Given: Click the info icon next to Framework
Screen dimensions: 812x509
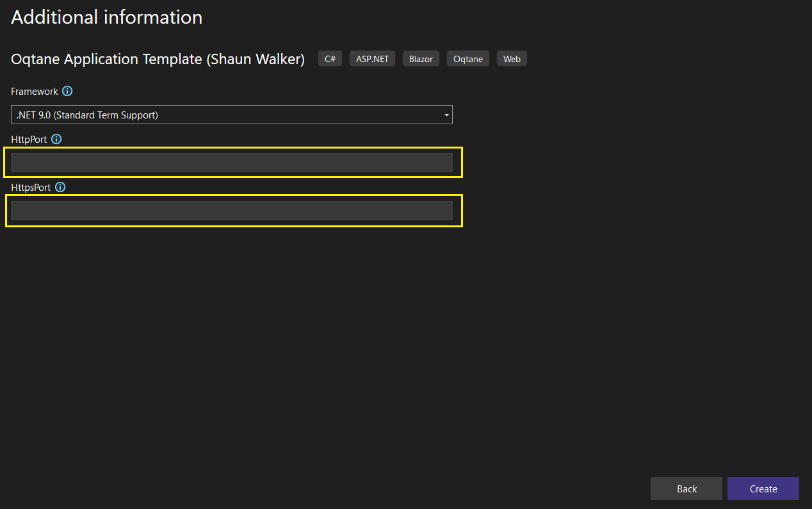Looking at the screenshot, I should 67,92.
